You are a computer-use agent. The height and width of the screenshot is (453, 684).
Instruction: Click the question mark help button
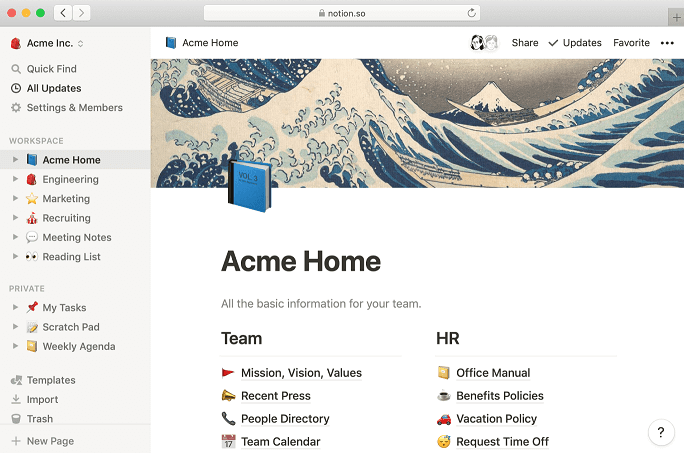(661, 432)
